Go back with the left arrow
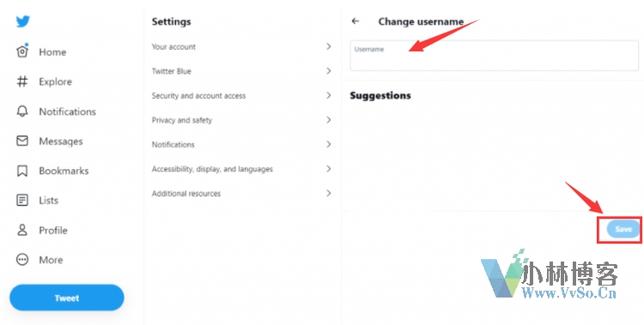The image size is (644, 325). (x=355, y=21)
